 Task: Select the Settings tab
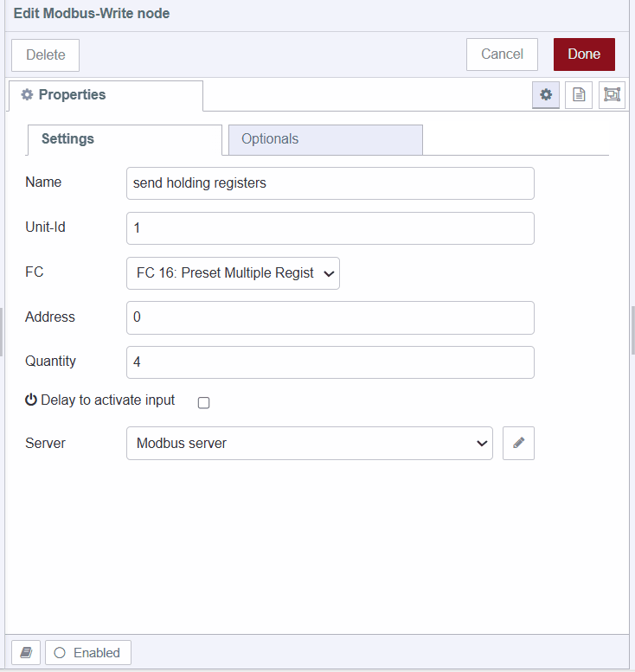click(125, 139)
